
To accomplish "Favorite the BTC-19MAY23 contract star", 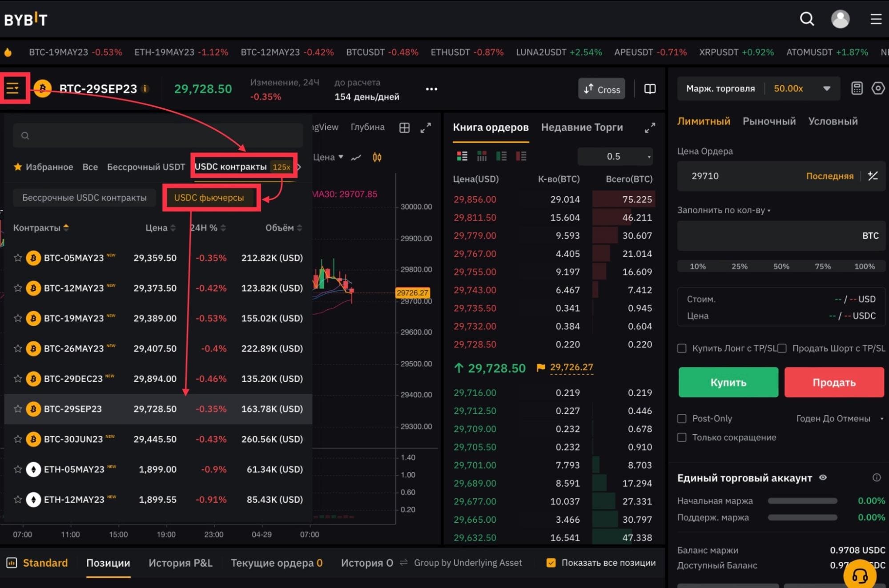I will pyautogui.click(x=18, y=318).
